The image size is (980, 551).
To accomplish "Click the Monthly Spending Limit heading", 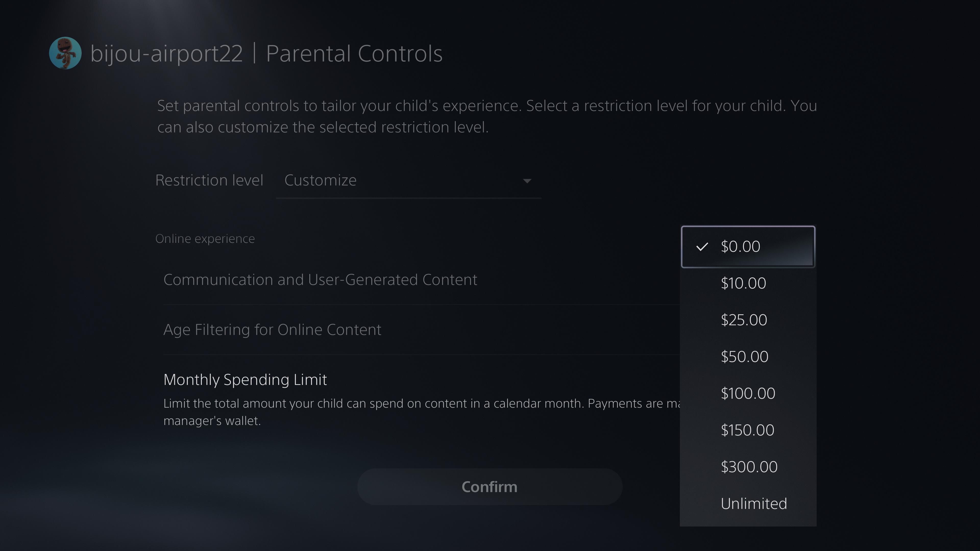I will pyautogui.click(x=245, y=379).
